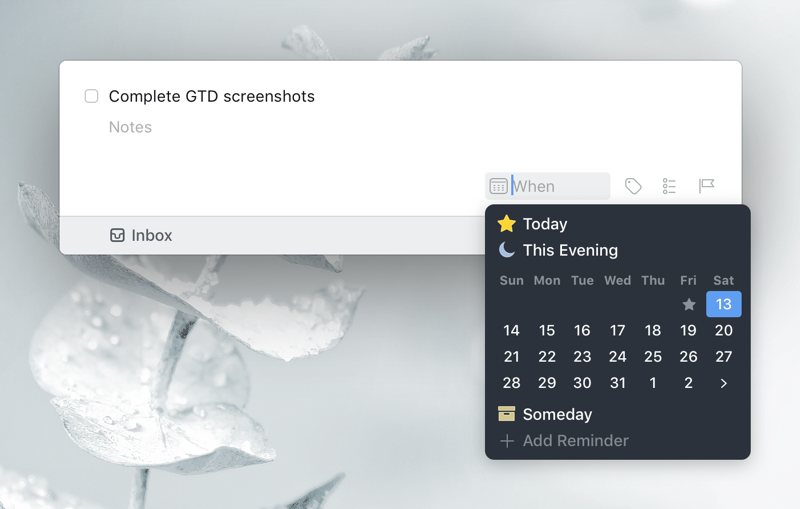The width and height of the screenshot is (800, 509).
Task: Pick date 16 in calendar
Action: click(582, 330)
